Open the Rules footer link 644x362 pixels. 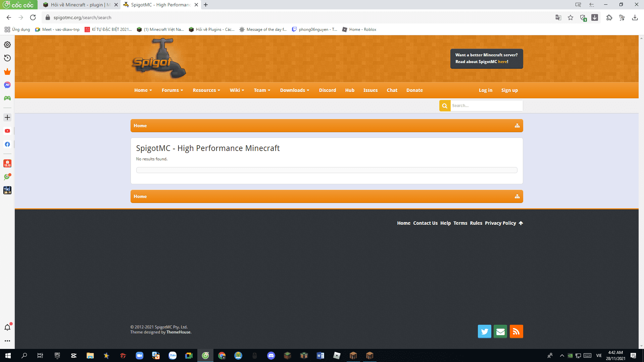click(x=476, y=223)
